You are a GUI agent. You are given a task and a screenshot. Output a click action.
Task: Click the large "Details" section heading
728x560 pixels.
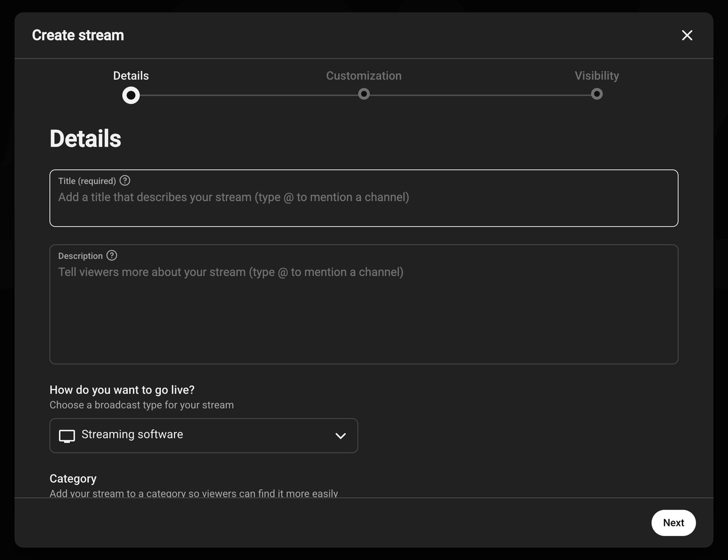(85, 139)
